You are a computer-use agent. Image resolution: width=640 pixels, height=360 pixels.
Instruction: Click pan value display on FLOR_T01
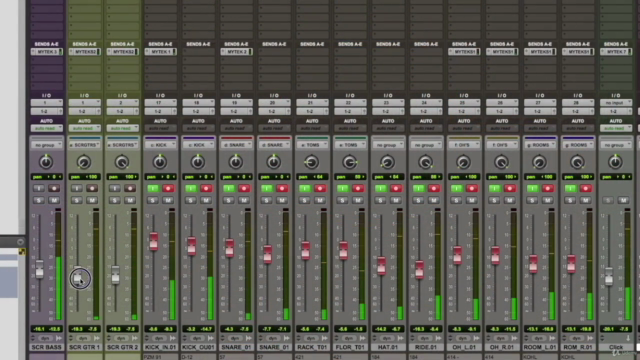tap(350, 177)
